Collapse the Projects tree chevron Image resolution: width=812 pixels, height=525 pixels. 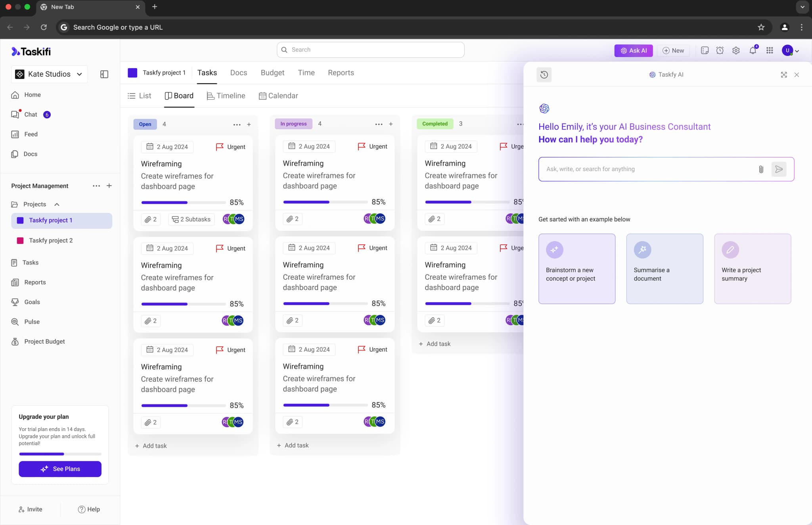(57, 204)
